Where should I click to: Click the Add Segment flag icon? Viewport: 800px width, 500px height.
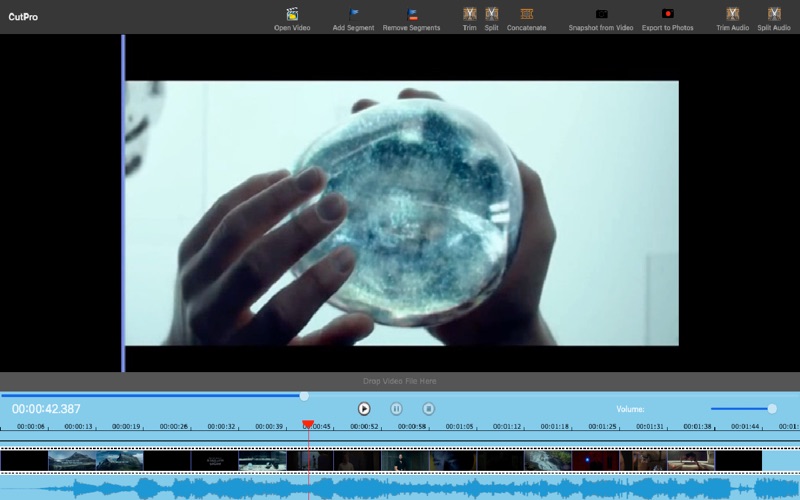[354, 14]
